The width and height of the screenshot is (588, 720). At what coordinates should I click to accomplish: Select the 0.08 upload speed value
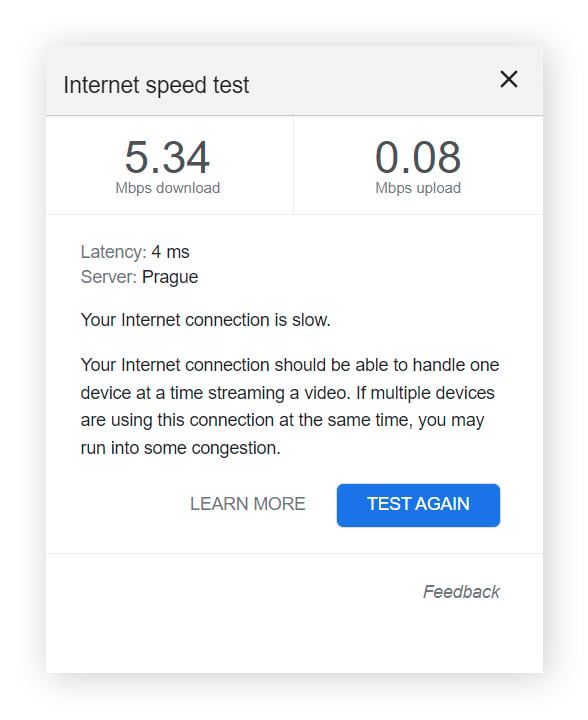click(x=418, y=158)
